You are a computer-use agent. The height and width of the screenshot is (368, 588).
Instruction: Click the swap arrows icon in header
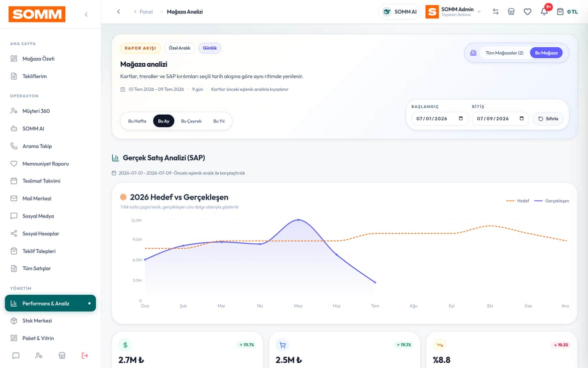495,11
